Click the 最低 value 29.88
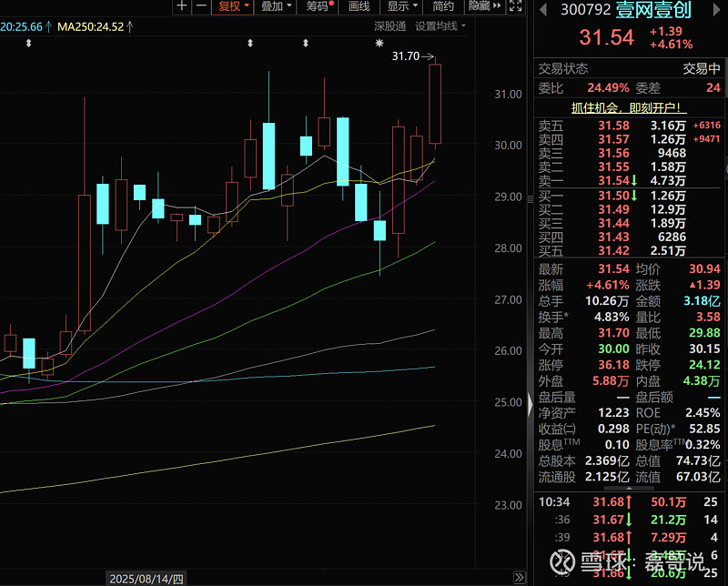The height and width of the screenshot is (586, 728). coord(704,333)
